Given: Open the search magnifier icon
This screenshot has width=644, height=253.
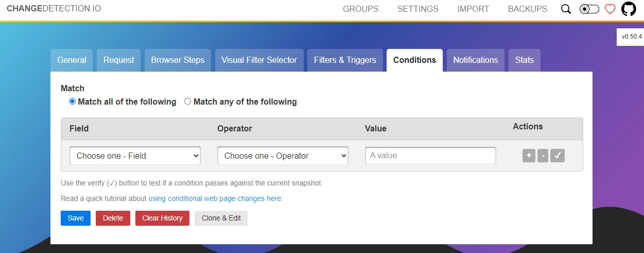Looking at the screenshot, I should [x=566, y=9].
